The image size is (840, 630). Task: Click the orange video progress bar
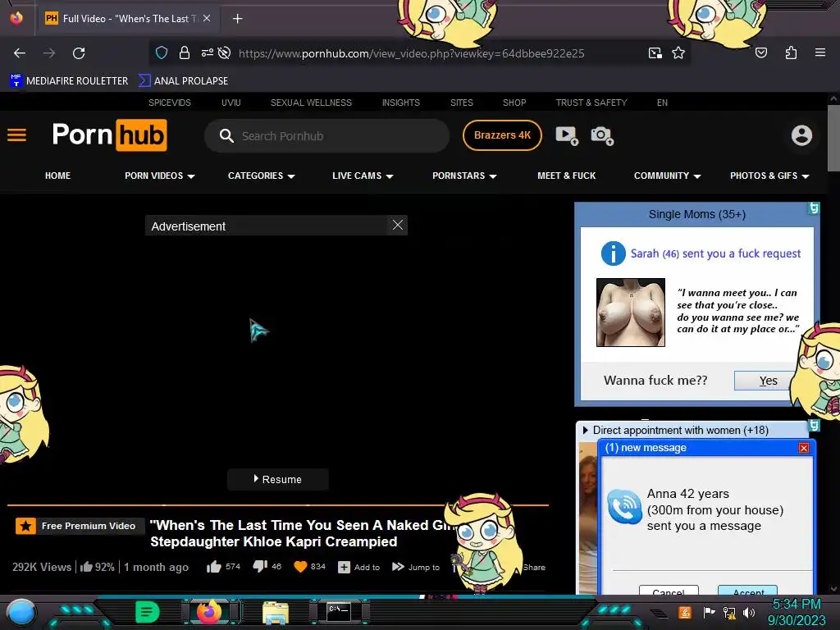[x=277, y=504]
